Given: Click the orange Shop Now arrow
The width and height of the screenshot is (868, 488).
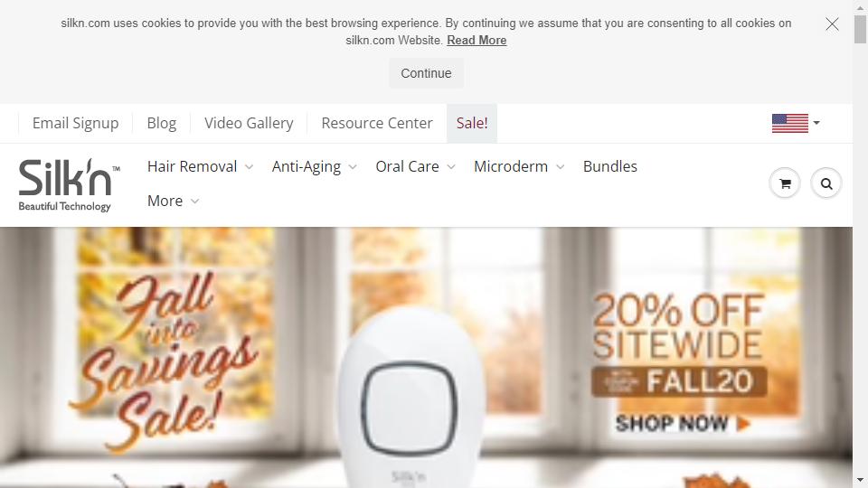Looking at the screenshot, I should pos(743,424).
